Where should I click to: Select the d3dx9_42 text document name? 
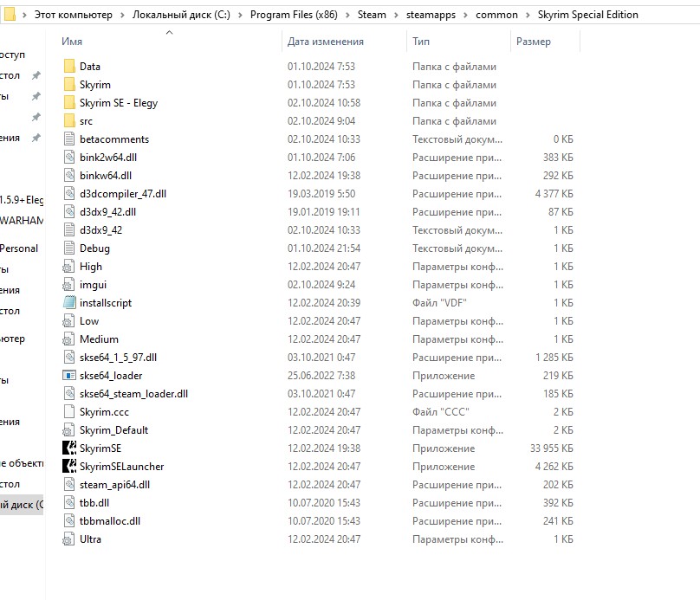point(100,230)
